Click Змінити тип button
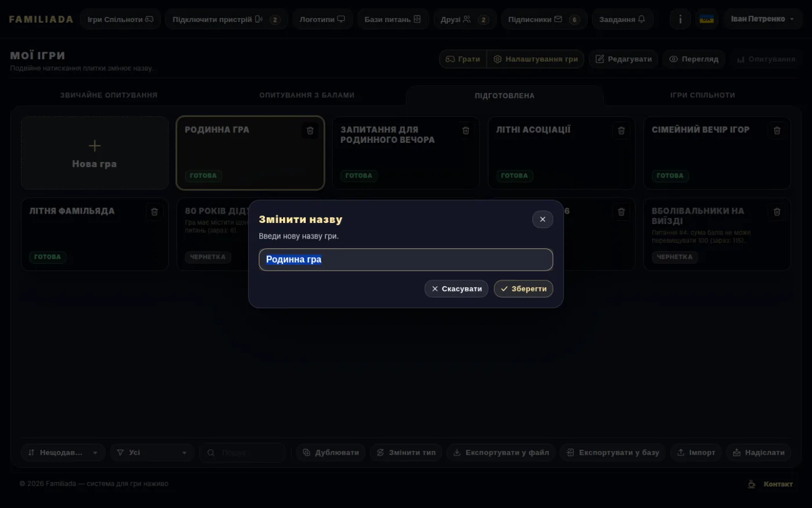The image size is (812, 508). (406, 453)
